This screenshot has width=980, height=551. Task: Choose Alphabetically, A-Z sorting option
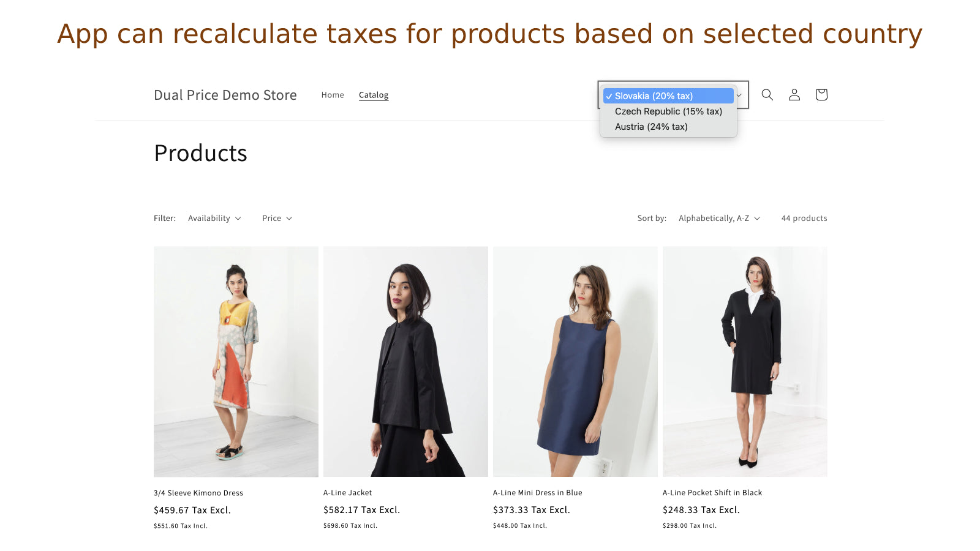(714, 218)
